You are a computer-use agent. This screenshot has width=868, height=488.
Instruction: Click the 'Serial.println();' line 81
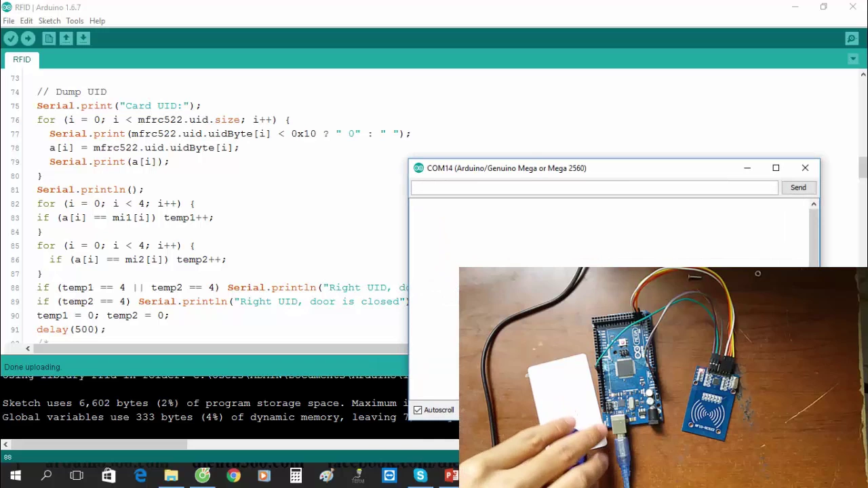pyautogui.click(x=90, y=190)
